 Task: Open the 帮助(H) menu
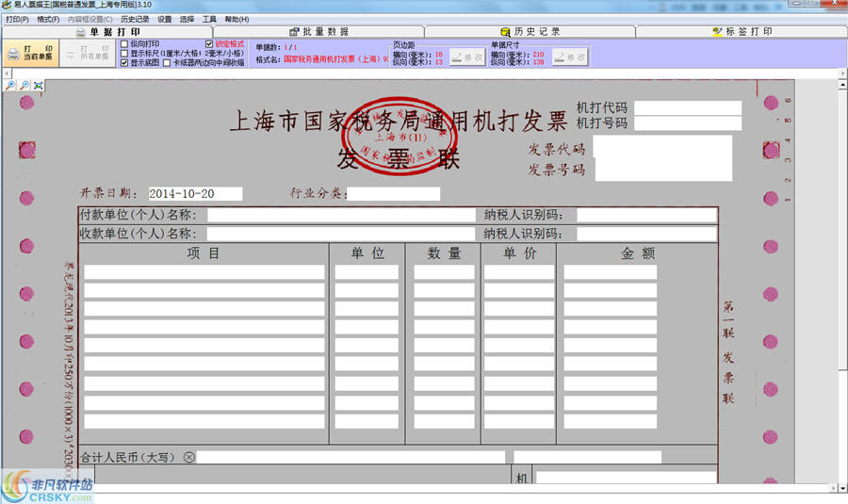[x=236, y=19]
